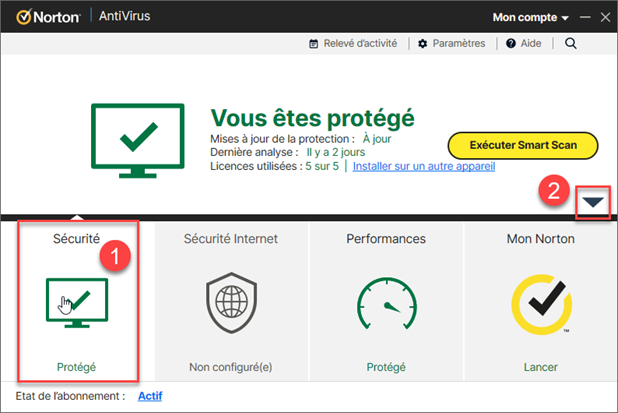Select the Mon Norton tab
The width and height of the screenshot is (618, 413).
click(x=541, y=302)
